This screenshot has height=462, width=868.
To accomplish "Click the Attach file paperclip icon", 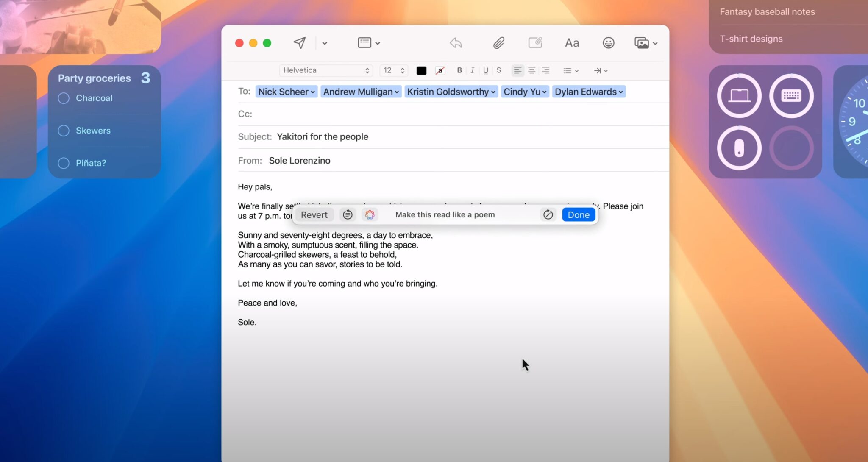I will point(498,43).
